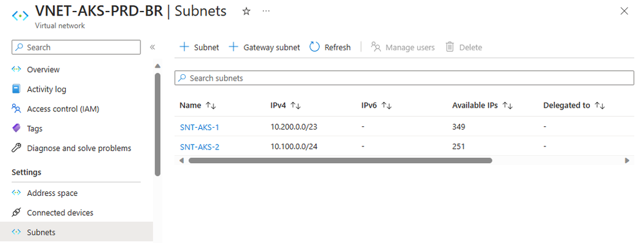Click Delete in the toolbar
Screen dimensions: 644x243
click(463, 47)
